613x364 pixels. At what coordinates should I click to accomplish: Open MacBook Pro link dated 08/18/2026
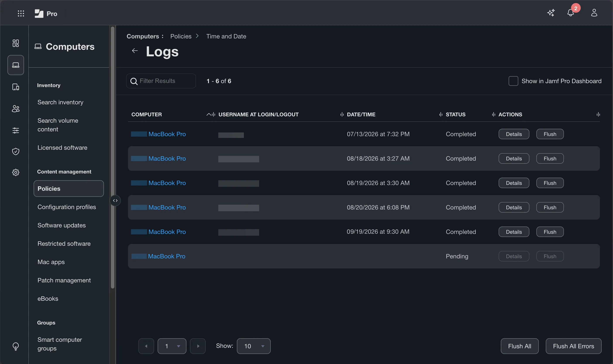tap(167, 159)
